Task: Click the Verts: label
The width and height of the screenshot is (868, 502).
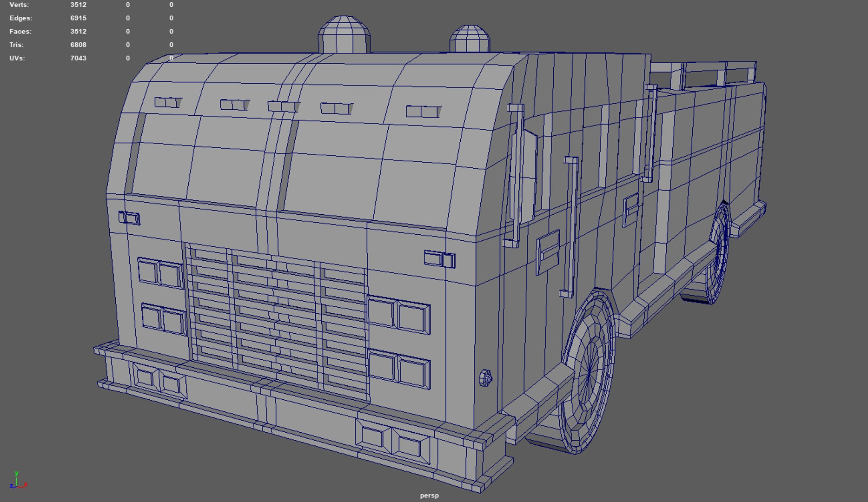Action: pyautogui.click(x=19, y=5)
